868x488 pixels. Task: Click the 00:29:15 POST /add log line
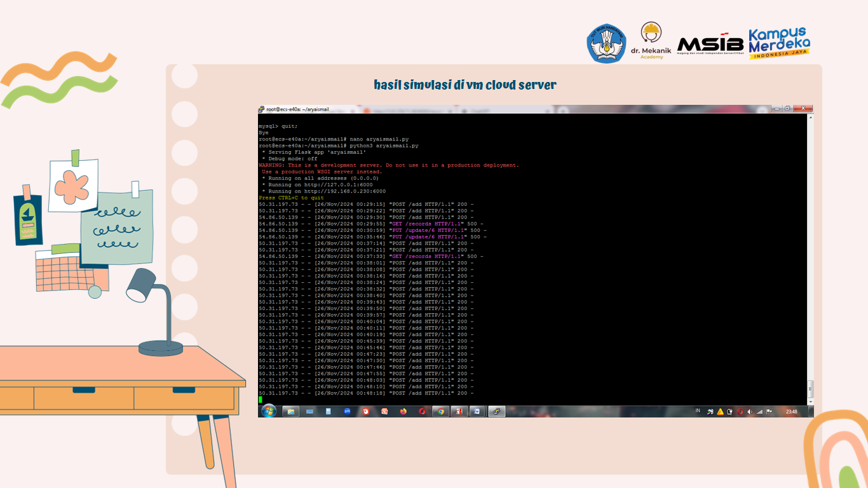click(x=366, y=204)
